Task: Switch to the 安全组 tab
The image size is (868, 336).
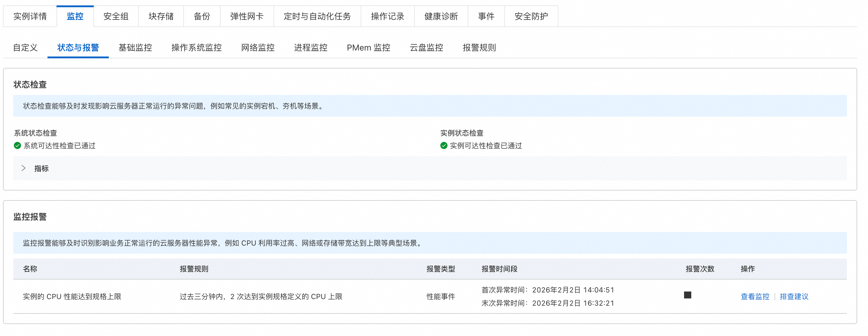Action: (x=116, y=16)
